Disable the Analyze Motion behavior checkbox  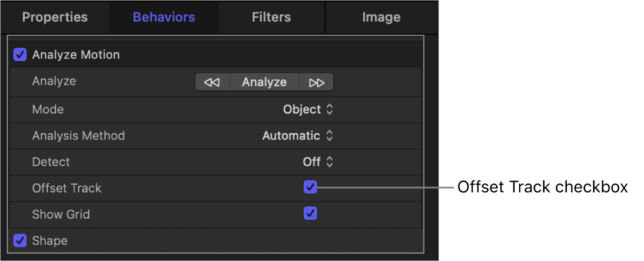[x=20, y=55]
